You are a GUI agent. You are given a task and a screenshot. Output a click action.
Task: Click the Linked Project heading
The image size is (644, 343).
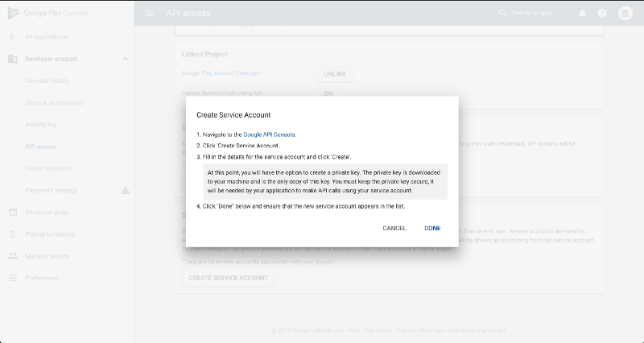(204, 54)
